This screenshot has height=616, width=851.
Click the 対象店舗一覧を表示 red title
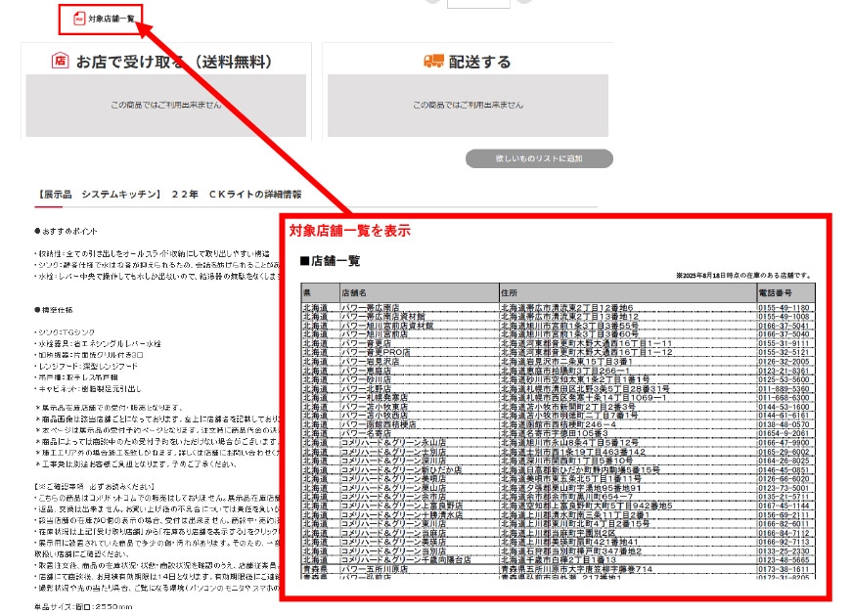[x=349, y=231]
